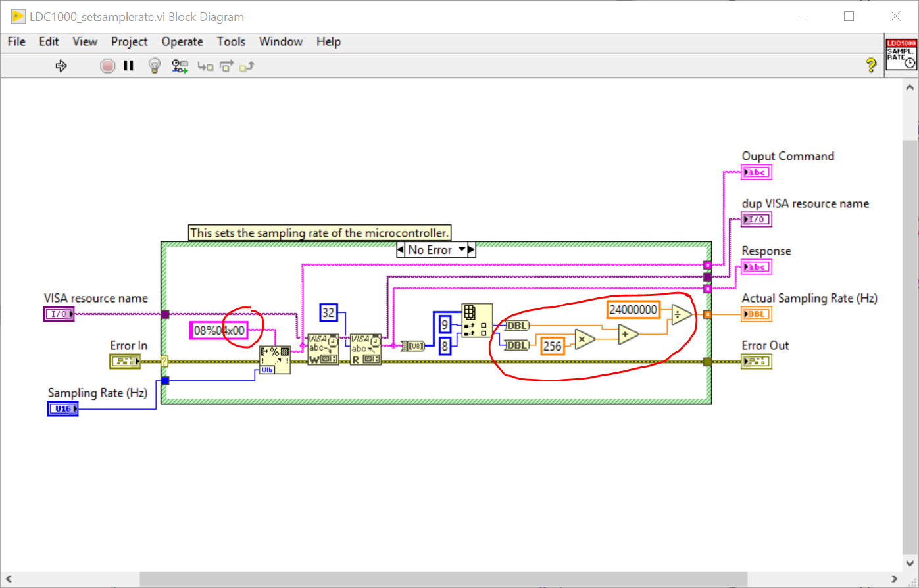The height and width of the screenshot is (588, 919).
Task: Open the Tools menu
Action: pos(231,41)
